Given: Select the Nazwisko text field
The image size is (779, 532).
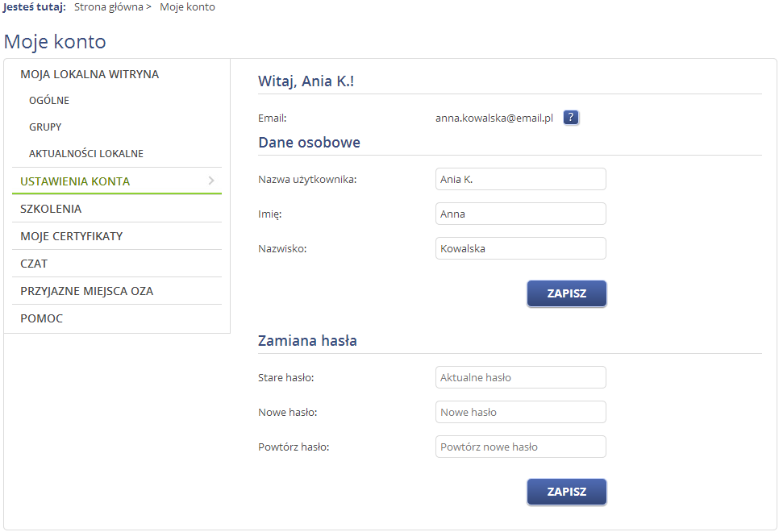Looking at the screenshot, I should coord(521,248).
